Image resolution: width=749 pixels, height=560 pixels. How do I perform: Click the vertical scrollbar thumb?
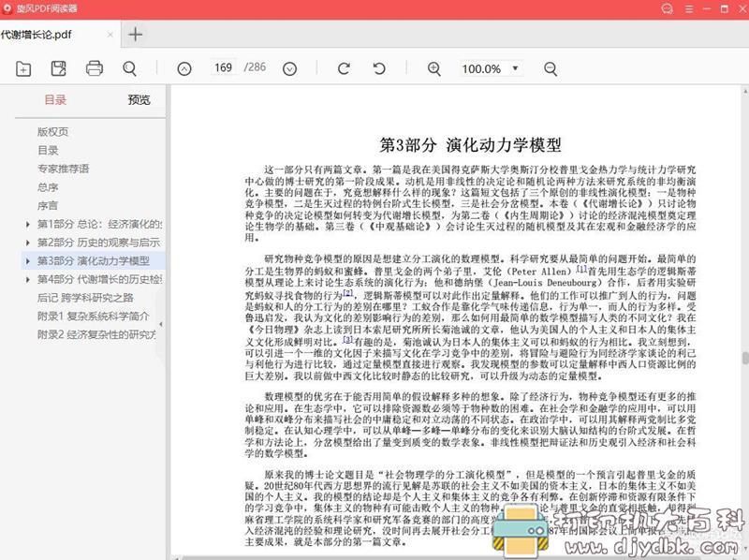[x=745, y=358]
